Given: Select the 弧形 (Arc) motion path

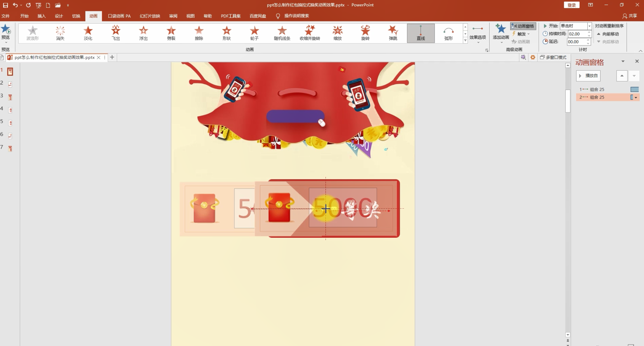Looking at the screenshot, I should pos(448,33).
